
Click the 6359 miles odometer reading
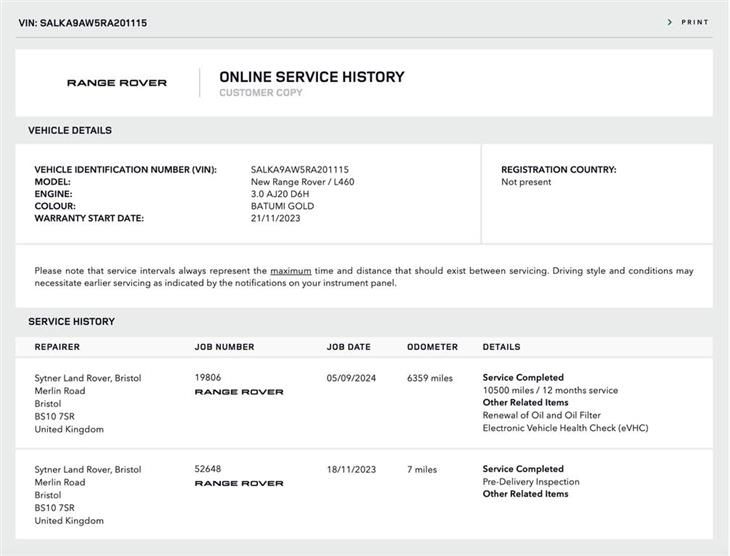click(430, 378)
